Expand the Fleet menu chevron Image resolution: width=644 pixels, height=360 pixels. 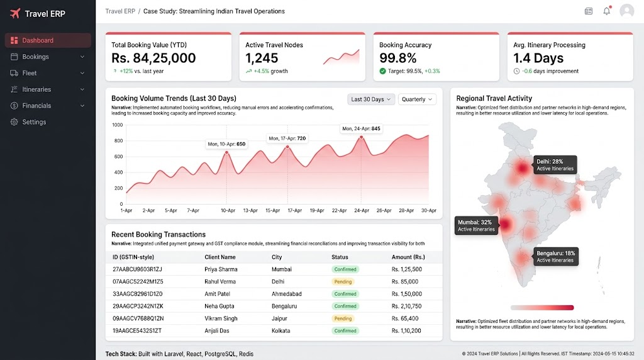point(82,73)
